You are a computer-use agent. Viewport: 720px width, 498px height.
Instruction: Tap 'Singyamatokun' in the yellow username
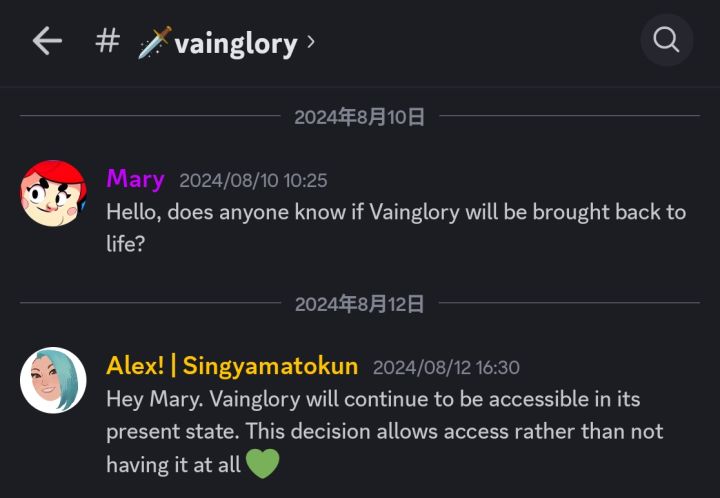(271, 366)
